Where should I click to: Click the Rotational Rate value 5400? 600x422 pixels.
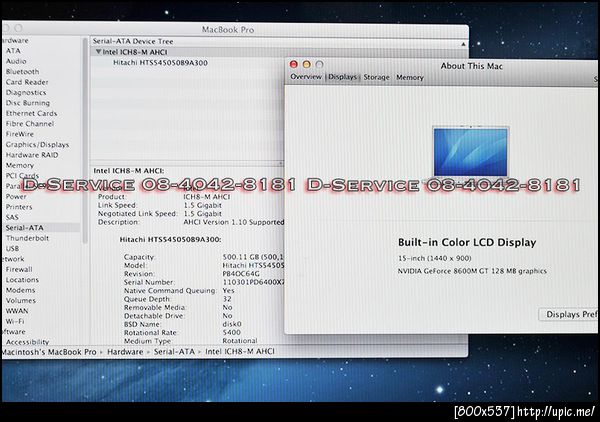[x=232, y=332]
